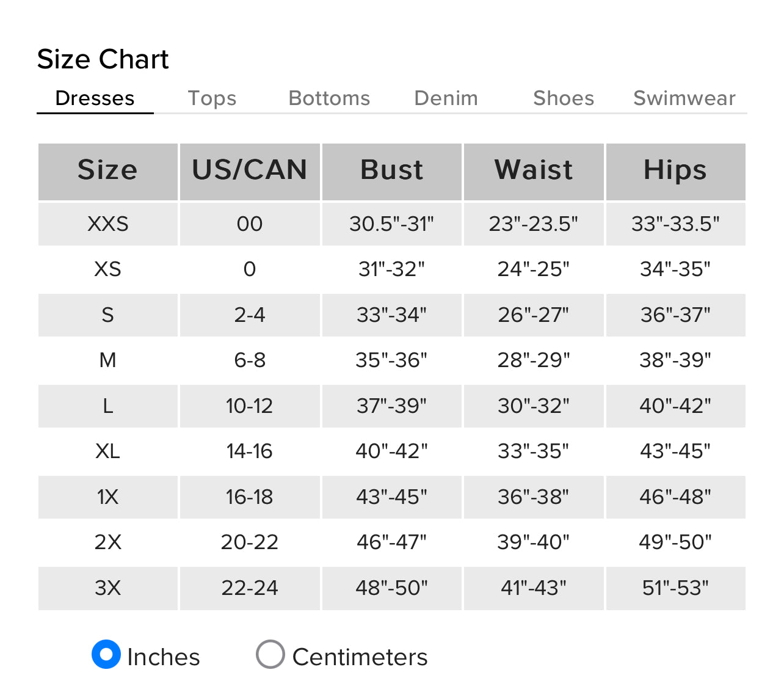
Task: Click the Bust column header
Action: click(391, 170)
